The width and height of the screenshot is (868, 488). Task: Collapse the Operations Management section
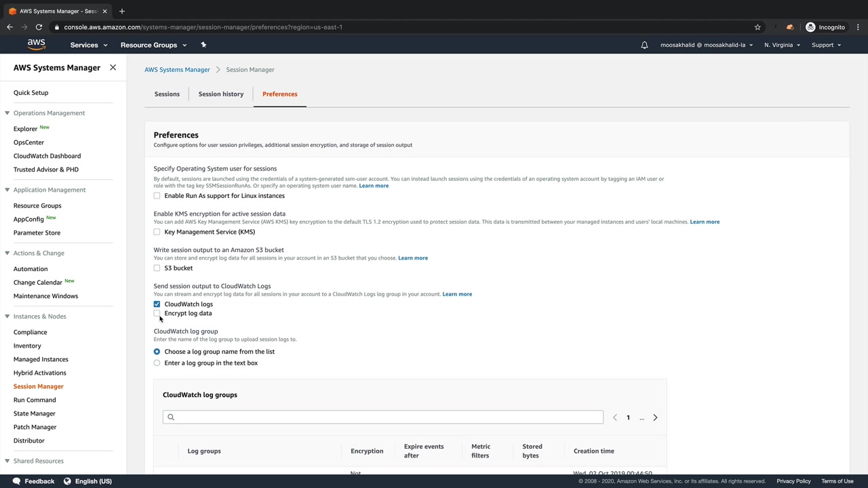coord(7,113)
